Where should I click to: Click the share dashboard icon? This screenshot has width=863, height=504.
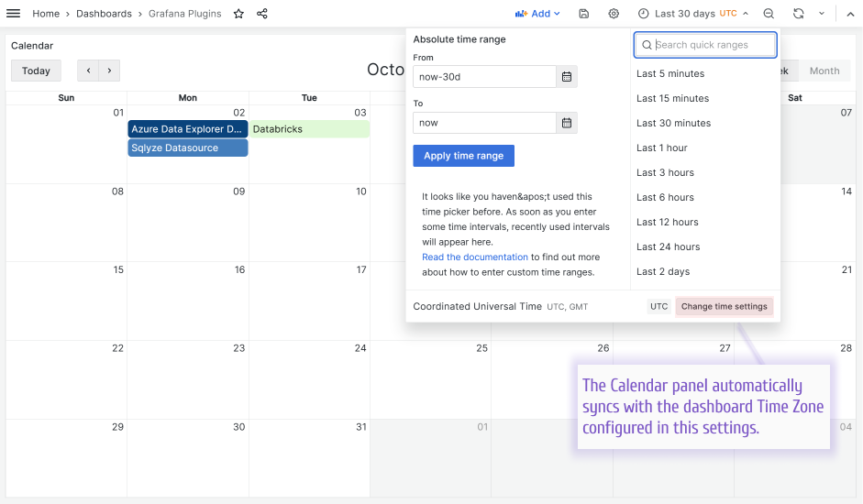pos(262,14)
